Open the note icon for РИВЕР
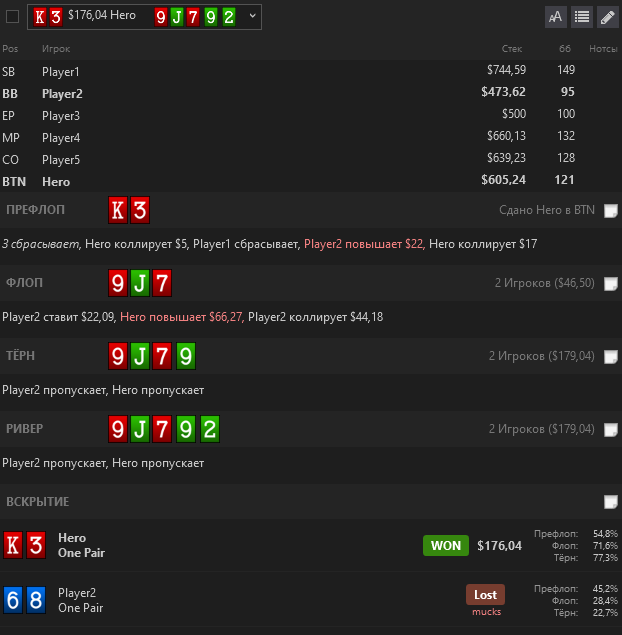 click(x=611, y=430)
